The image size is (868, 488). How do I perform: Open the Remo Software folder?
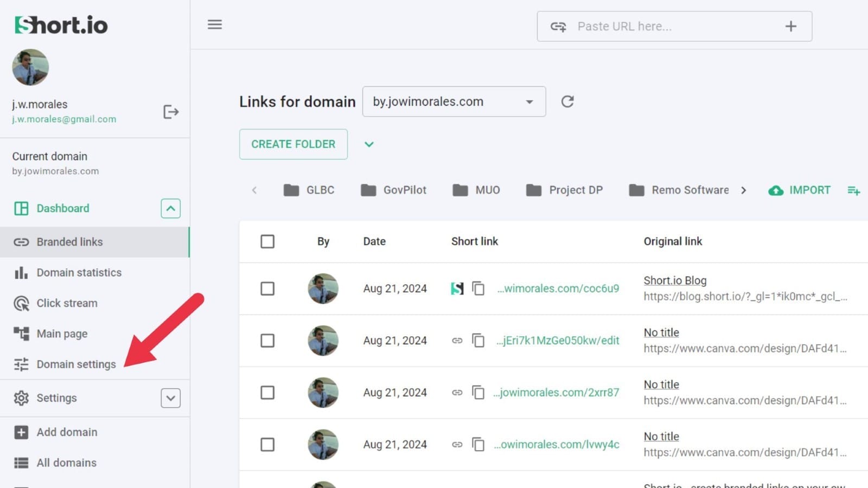[679, 190]
